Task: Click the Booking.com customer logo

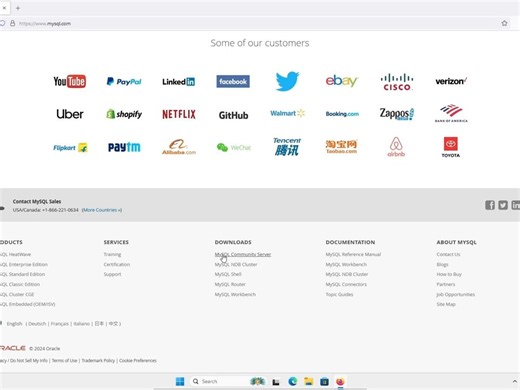Action: point(342,114)
